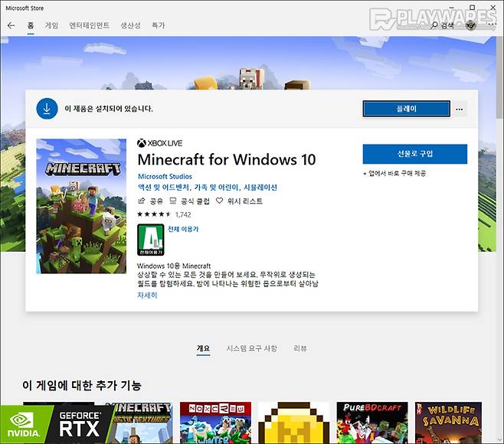Open the user profile avatar
The width and height of the screenshot is (504, 444).
coord(470,25)
